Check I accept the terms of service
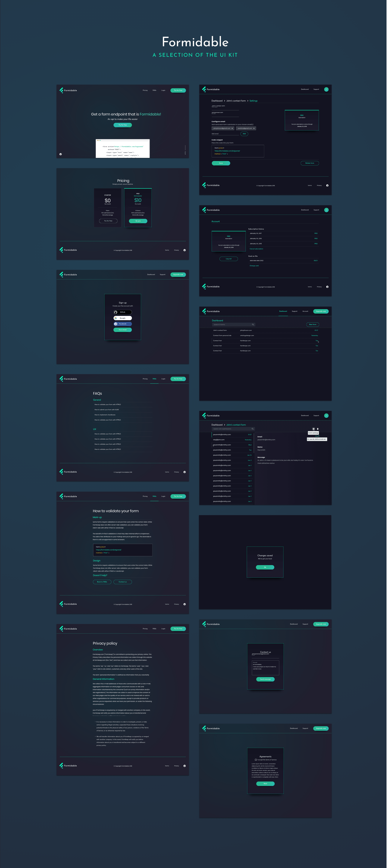388x868 pixels. click(256, 760)
